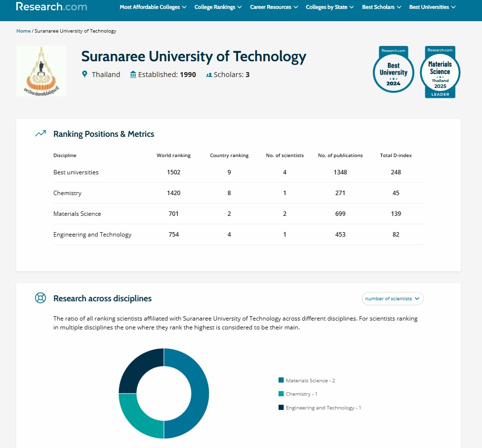Click the Suranaree University of Technology breadcrumb text

(75, 31)
